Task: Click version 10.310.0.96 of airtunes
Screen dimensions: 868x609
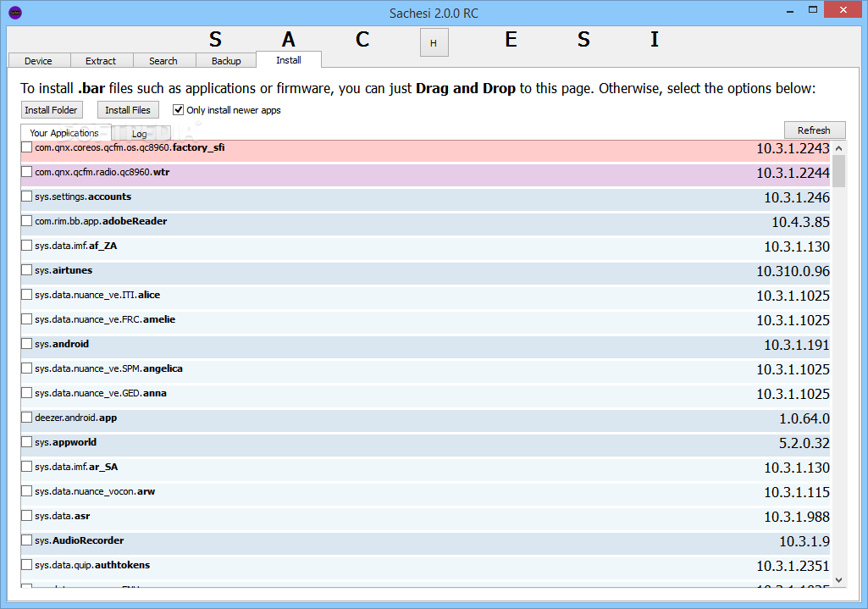Action: coord(793,271)
